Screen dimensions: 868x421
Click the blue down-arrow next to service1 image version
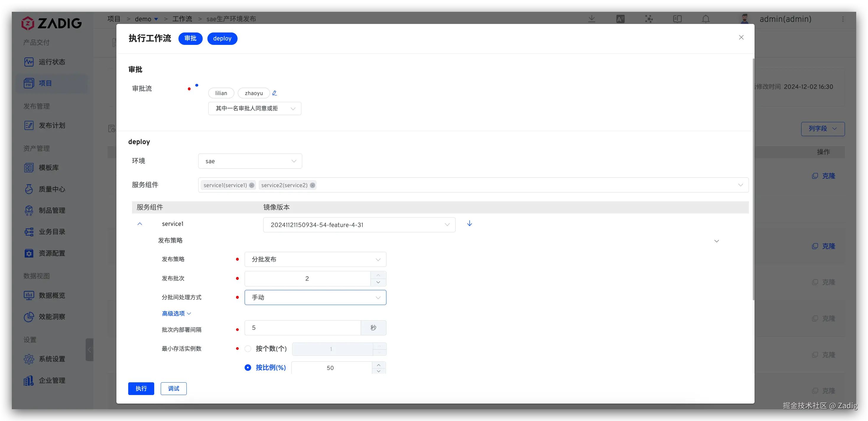pos(469,223)
